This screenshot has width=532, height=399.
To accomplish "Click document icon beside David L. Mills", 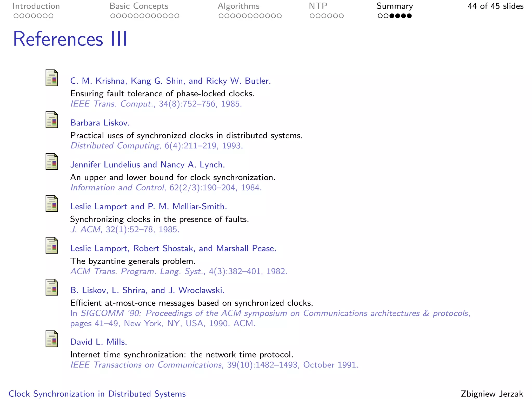I will point(52,339).
